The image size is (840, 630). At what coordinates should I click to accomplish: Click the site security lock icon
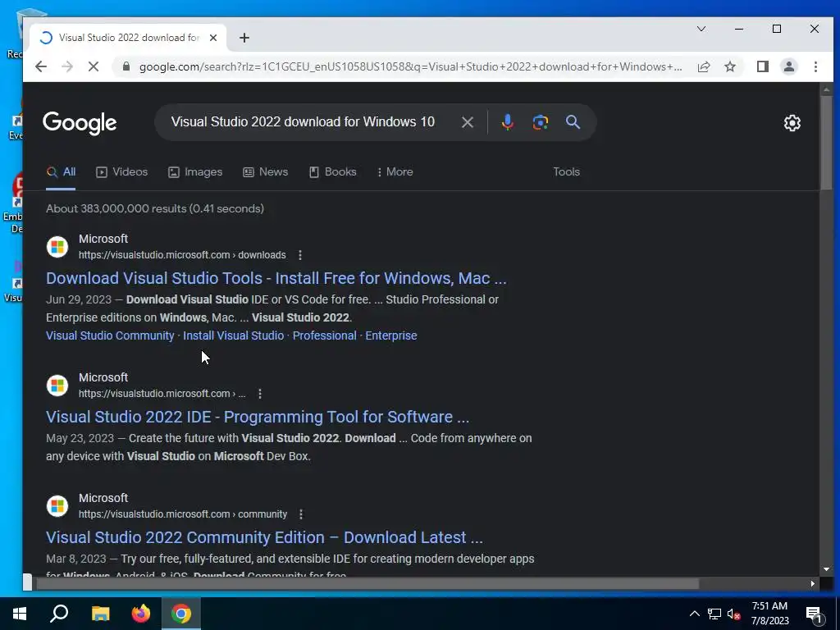pos(126,66)
